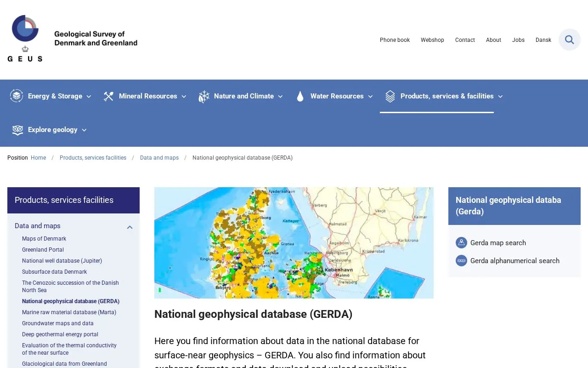Go to the Webshop

pos(432,40)
